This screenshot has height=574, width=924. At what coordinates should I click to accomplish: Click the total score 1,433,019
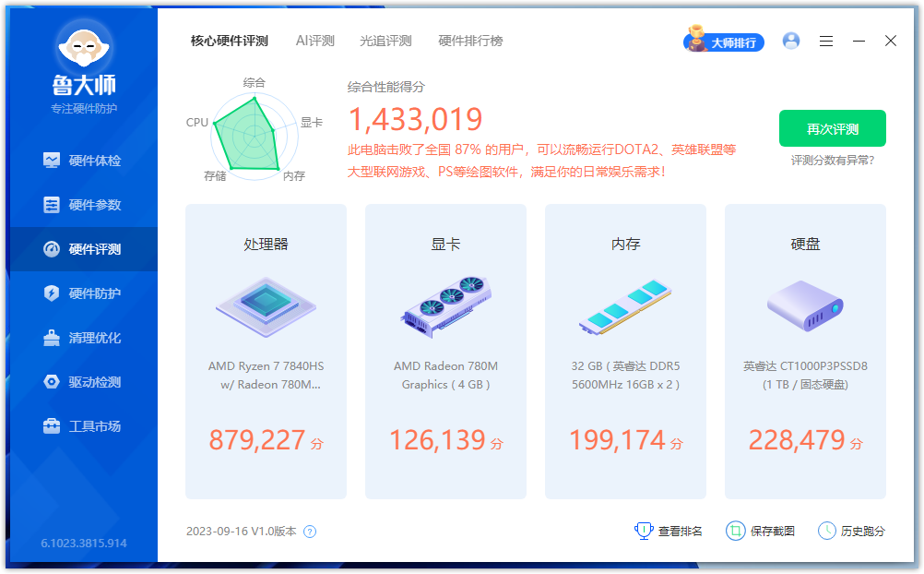point(416,120)
